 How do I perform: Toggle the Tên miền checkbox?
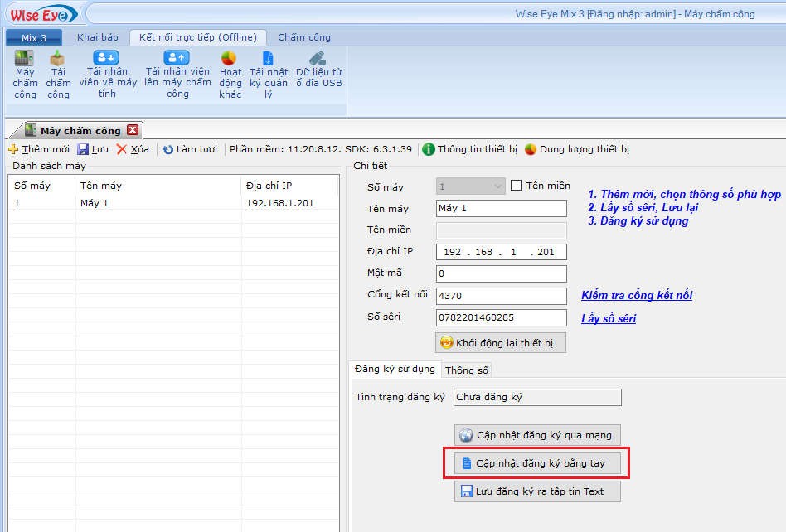click(516, 186)
